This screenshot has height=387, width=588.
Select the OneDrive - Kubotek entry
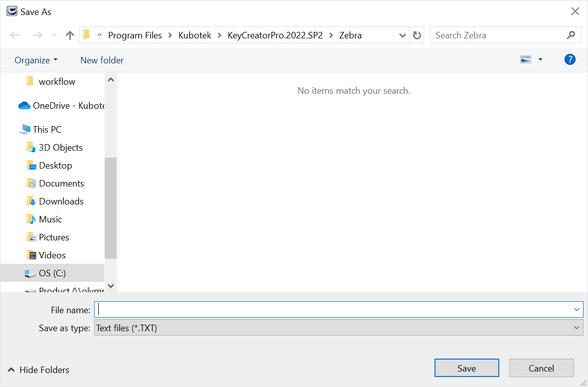67,105
